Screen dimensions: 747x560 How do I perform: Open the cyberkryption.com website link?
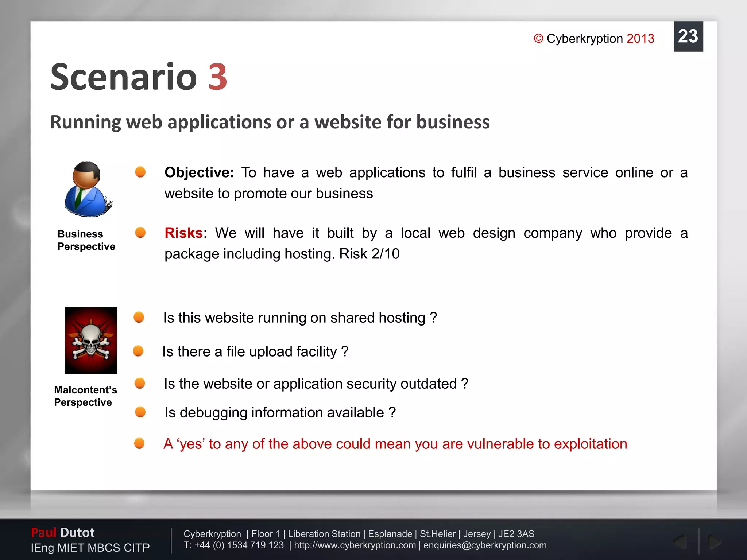pyautogui.click(x=355, y=545)
